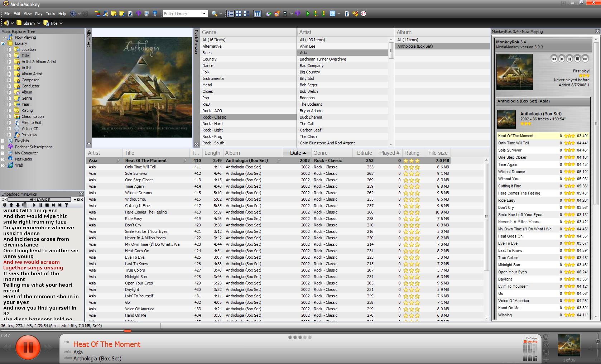The width and height of the screenshot is (601, 364).
Task: Click the speaker icon in the second toolbar
Action: (x=6, y=23)
